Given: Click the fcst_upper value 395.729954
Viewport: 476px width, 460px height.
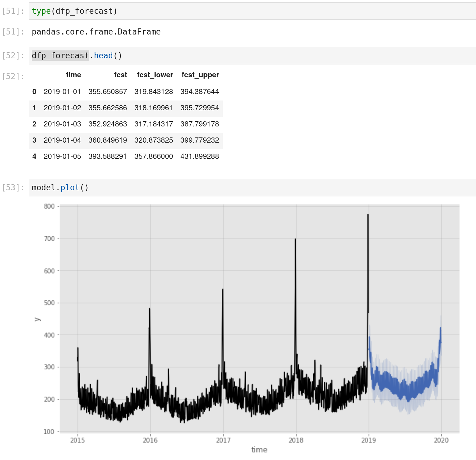Looking at the screenshot, I should tap(200, 108).
